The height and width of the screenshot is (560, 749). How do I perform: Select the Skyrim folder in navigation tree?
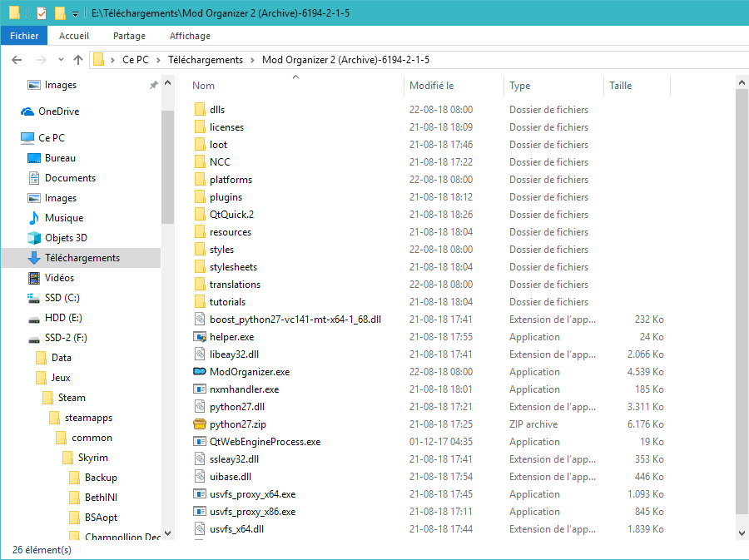[93, 458]
